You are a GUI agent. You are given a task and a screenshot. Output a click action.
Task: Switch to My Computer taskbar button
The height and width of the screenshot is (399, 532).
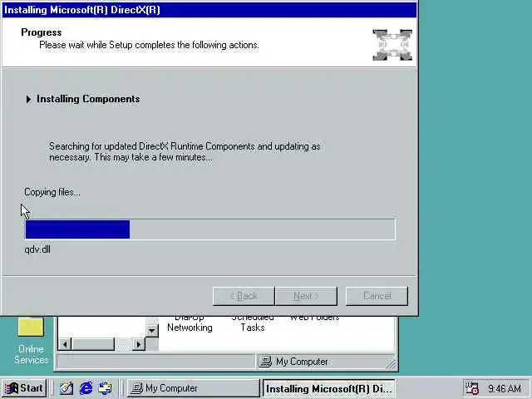(x=194, y=388)
